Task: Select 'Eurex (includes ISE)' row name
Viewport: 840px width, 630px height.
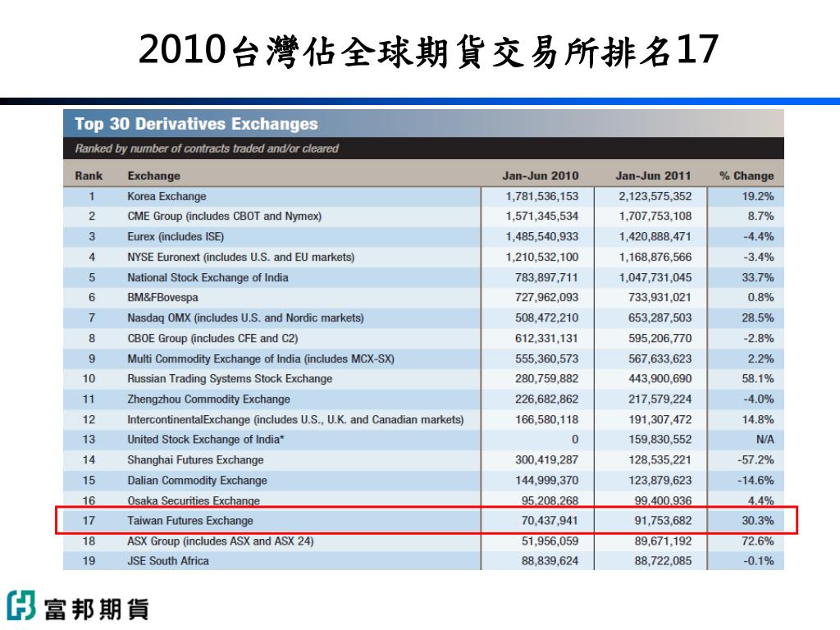Action: (176, 237)
